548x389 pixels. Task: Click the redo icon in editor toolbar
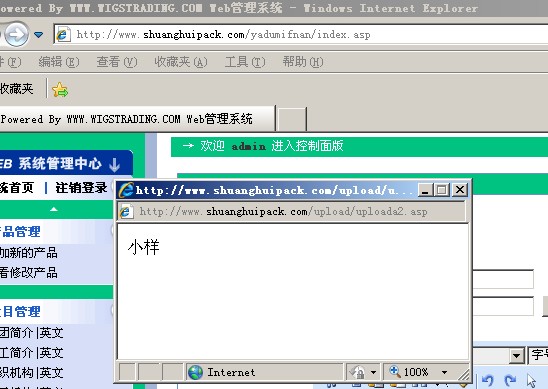point(510,380)
